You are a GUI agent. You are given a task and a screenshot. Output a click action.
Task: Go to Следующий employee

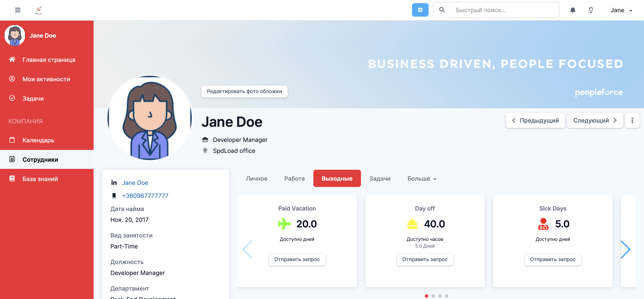click(595, 120)
